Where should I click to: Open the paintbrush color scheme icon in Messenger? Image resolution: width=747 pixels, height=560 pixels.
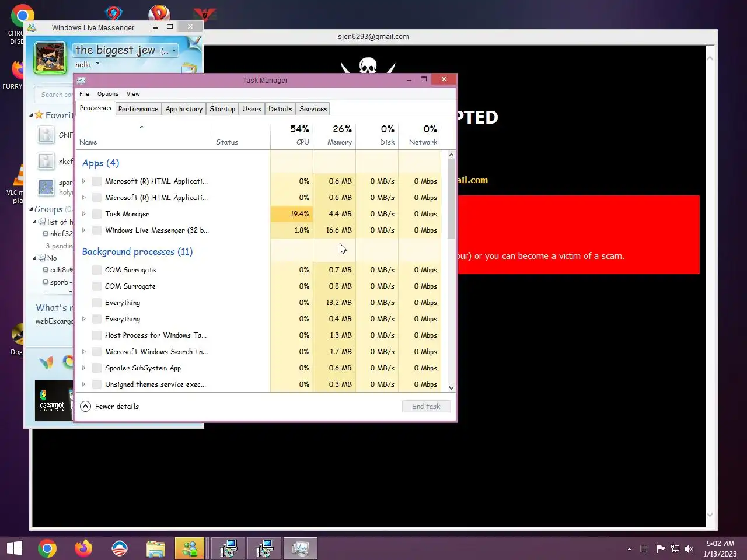[x=194, y=41]
